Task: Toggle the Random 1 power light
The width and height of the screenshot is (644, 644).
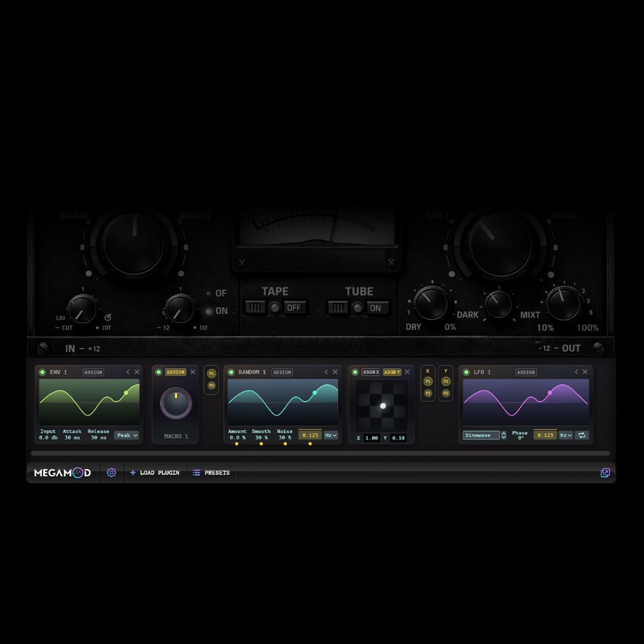Action: point(231,372)
